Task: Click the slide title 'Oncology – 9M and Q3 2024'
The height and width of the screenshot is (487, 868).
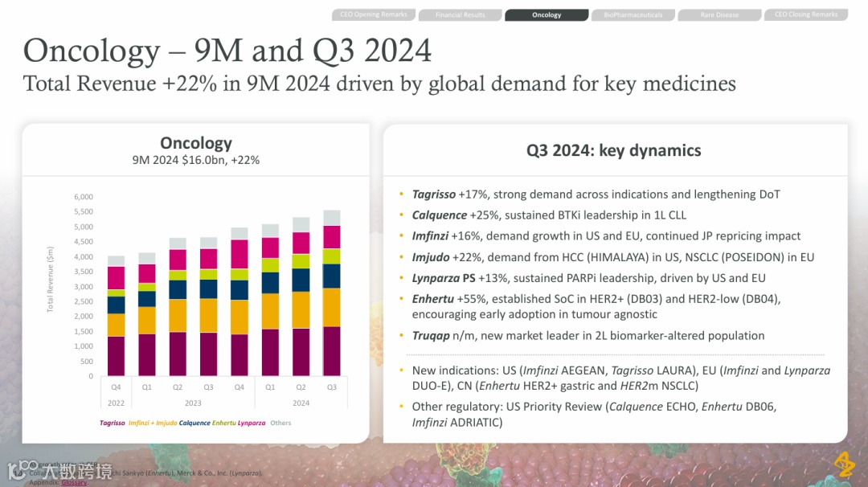Action: click(227, 51)
